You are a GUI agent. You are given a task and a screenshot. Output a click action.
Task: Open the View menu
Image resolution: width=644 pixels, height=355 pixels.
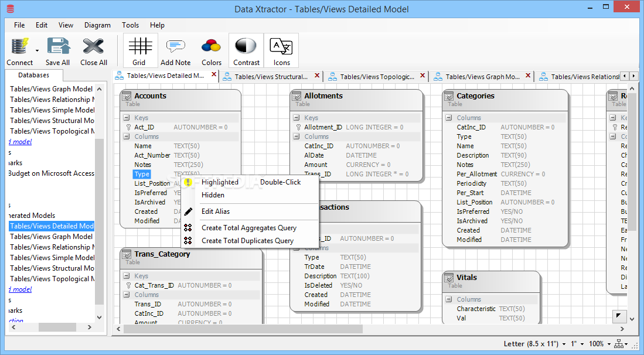tap(66, 25)
